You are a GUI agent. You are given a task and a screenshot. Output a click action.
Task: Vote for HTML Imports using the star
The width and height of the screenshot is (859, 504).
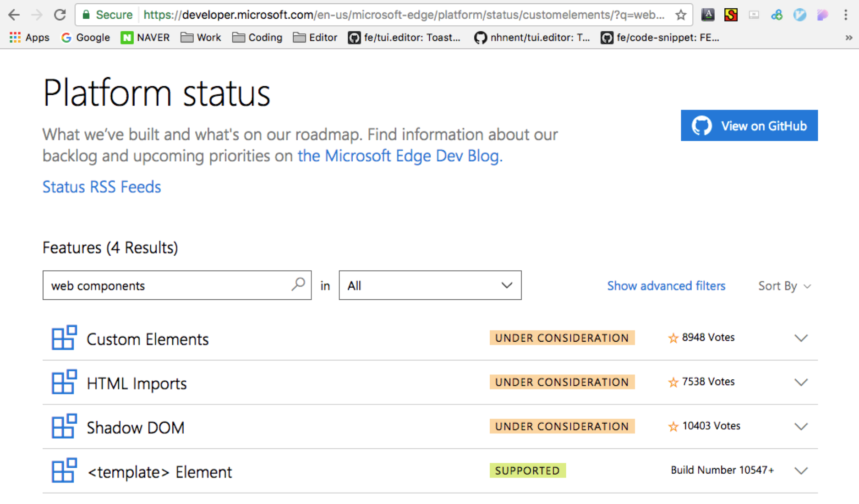pos(673,382)
